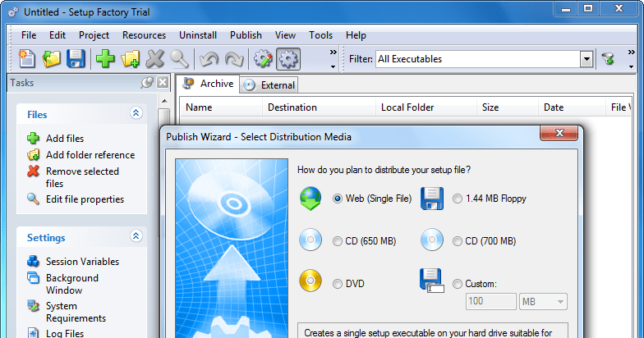Image resolution: width=644 pixels, height=338 pixels.
Task: Sort by the Name column header
Action: click(221, 107)
